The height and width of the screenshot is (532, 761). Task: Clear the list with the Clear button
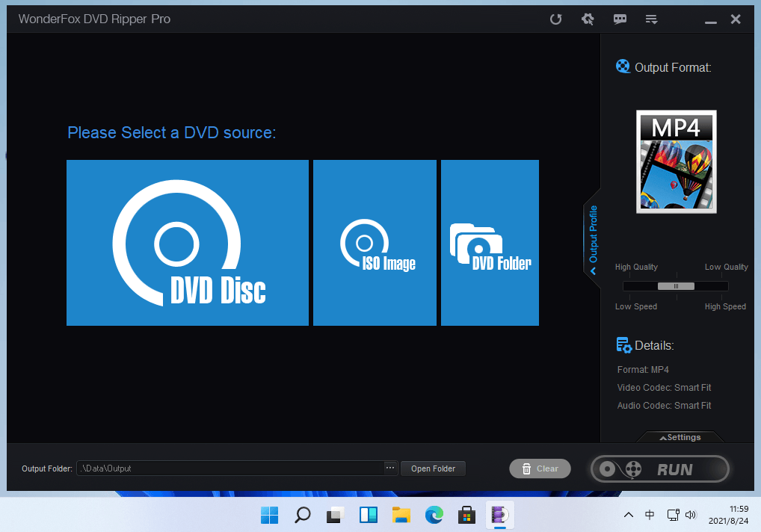540,468
